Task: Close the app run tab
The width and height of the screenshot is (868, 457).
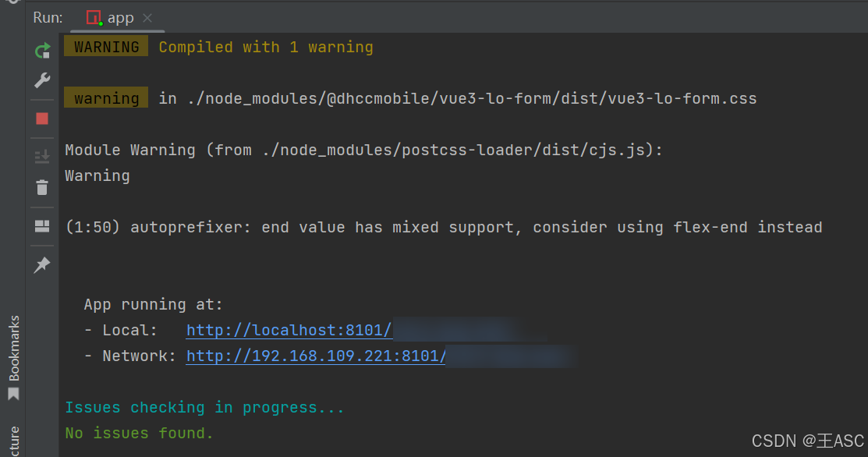Action: click(148, 17)
